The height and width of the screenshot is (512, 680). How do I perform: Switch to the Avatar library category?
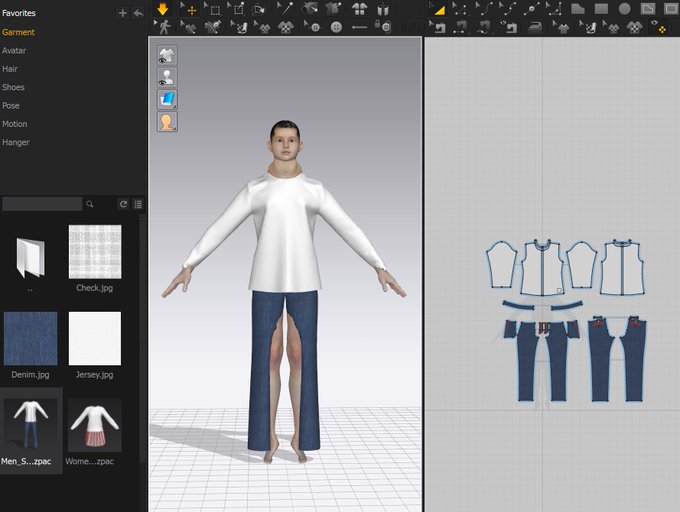[x=14, y=51]
